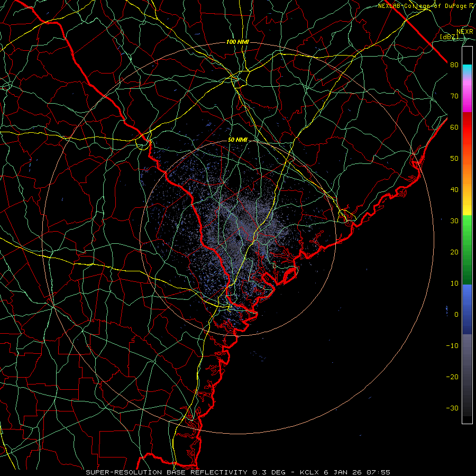
Task: Click the 10 value on the dBZ scale
Action: point(454,283)
